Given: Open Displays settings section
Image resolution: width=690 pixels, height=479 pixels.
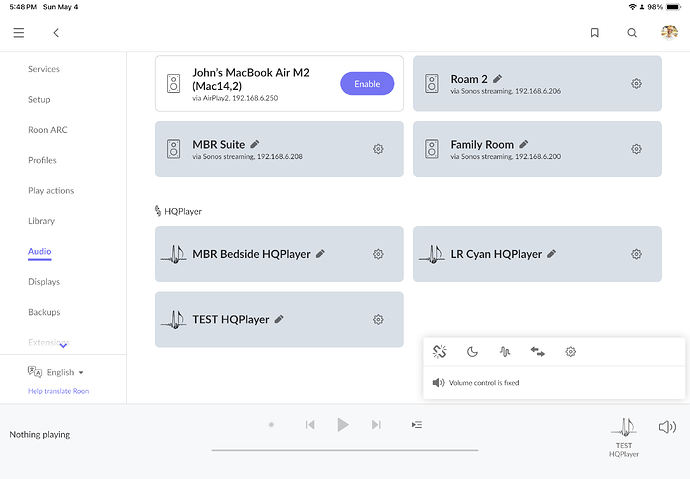Looking at the screenshot, I should 44,282.
